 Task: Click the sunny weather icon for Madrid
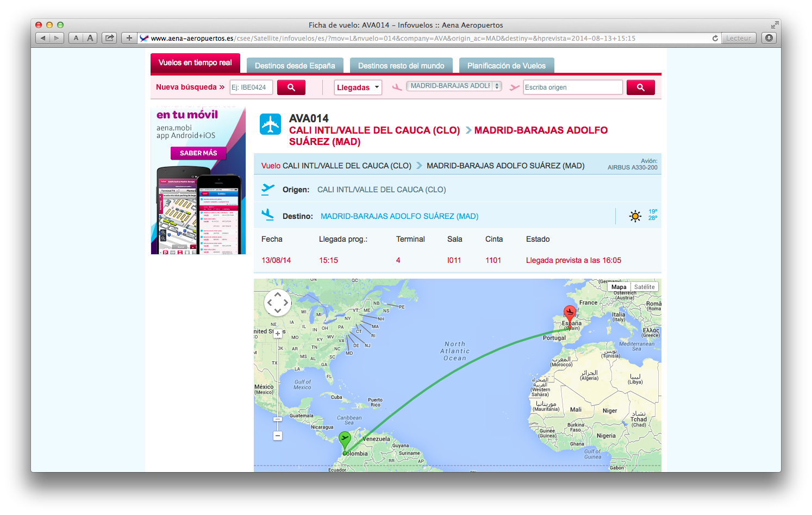pos(635,216)
